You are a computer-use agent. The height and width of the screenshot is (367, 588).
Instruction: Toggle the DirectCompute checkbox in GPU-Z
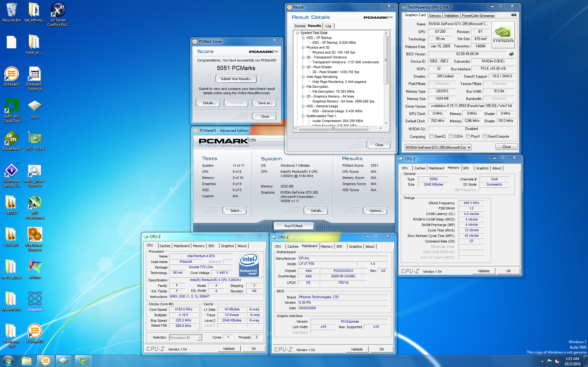[485, 136]
